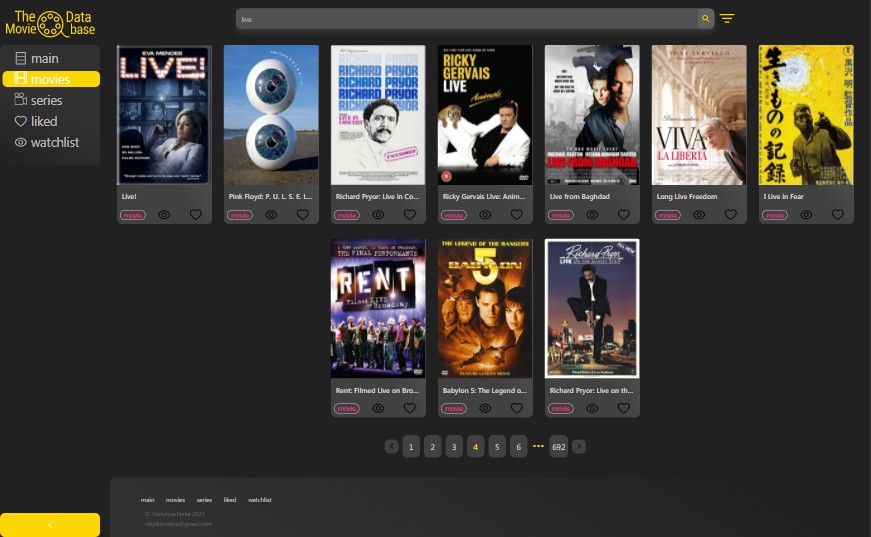The width and height of the screenshot is (871, 537).
Task: Click movie tag on the 'Live!' card
Action: pos(133,215)
